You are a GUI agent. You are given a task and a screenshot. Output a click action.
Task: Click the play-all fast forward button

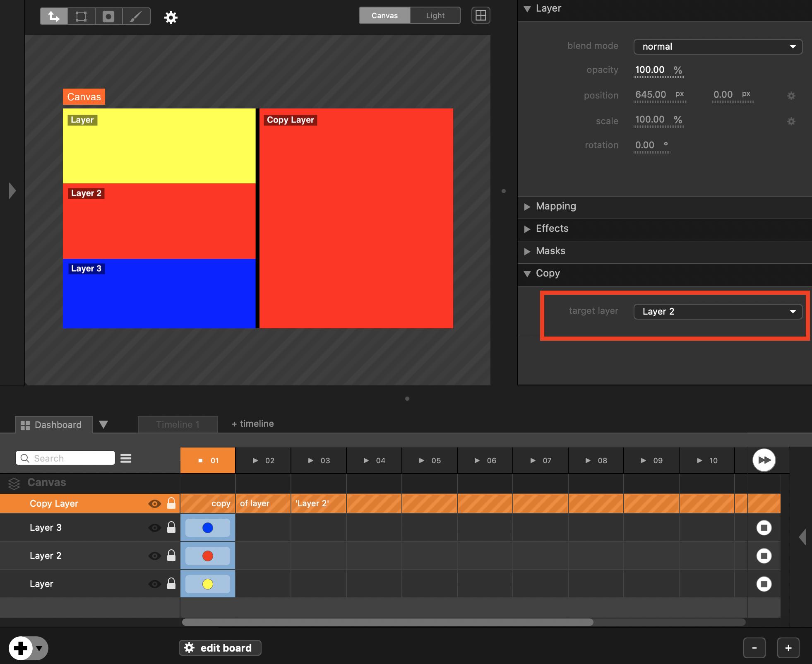(x=764, y=460)
